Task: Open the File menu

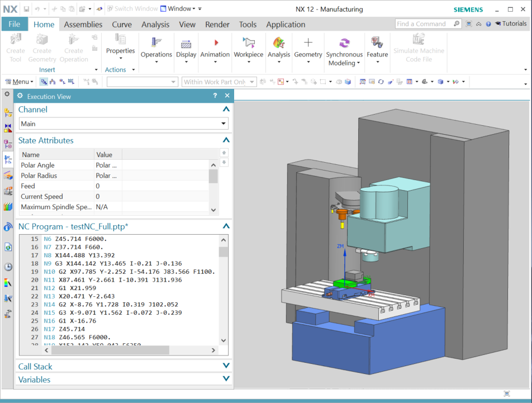Action: click(15, 25)
